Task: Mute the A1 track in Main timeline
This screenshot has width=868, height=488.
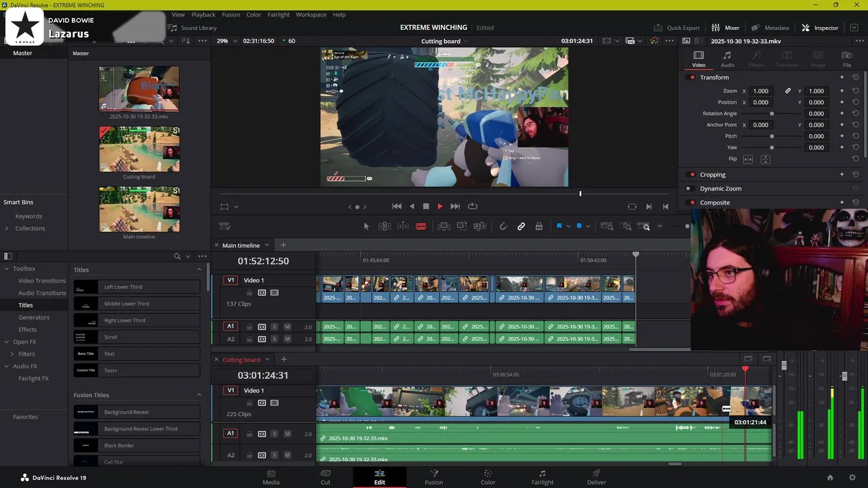Action: click(288, 327)
